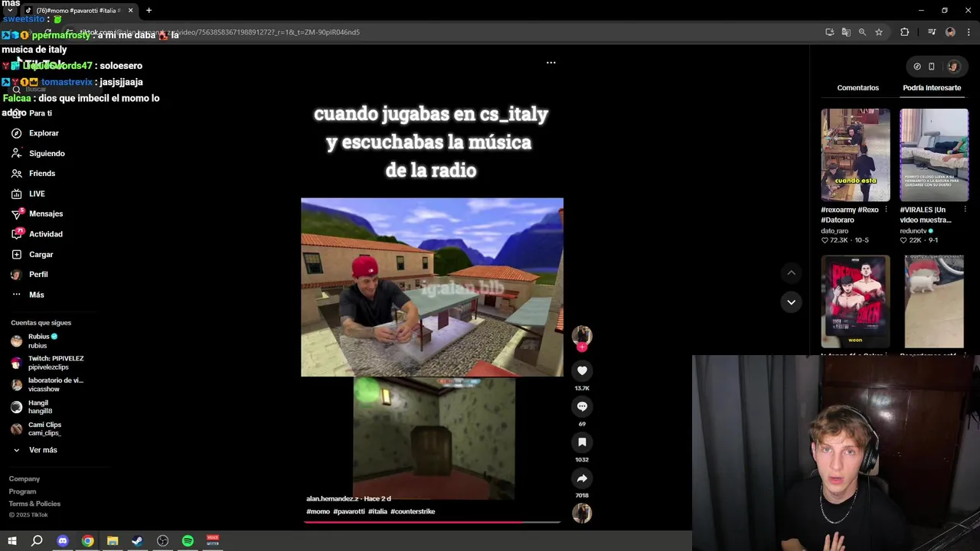Image resolution: width=980 pixels, height=551 pixels.
Task: Open hashtag #momo in caption
Action: pos(318,511)
